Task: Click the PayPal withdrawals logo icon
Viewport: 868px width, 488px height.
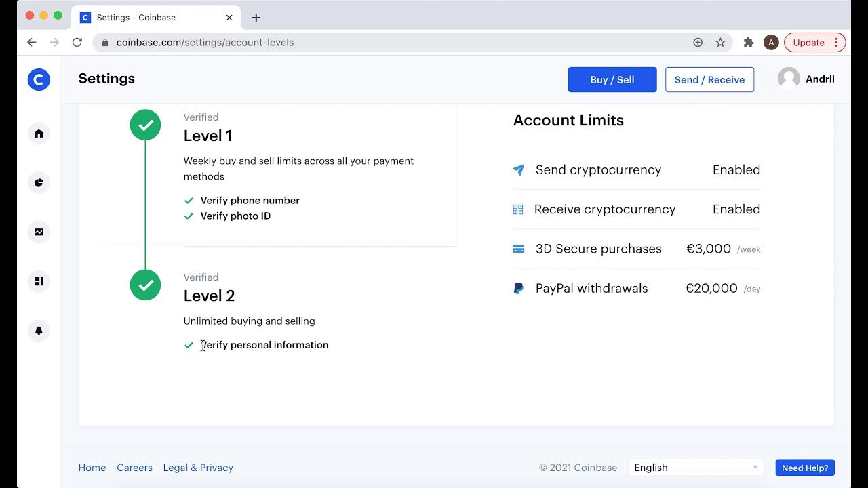Action: 518,288
